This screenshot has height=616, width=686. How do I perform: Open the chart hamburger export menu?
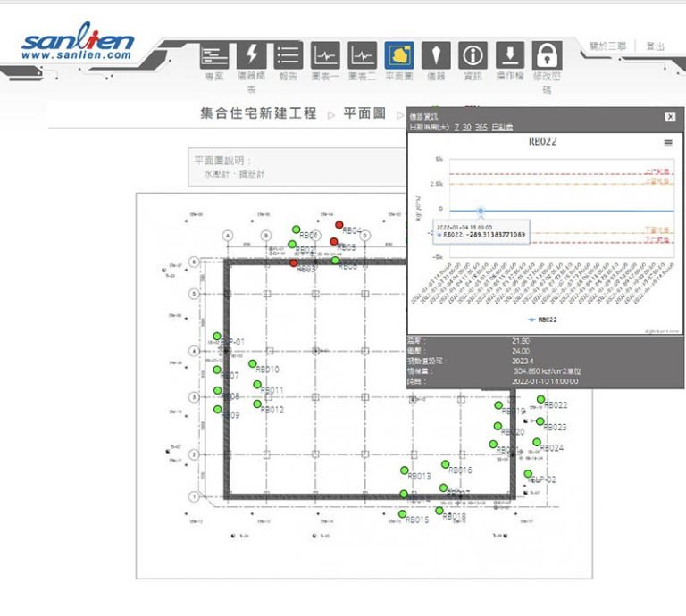point(668,143)
